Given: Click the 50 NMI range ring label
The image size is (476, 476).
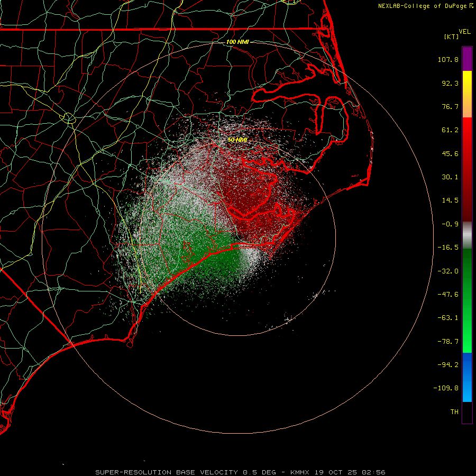Looking at the screenshot, I should [237, 140].
